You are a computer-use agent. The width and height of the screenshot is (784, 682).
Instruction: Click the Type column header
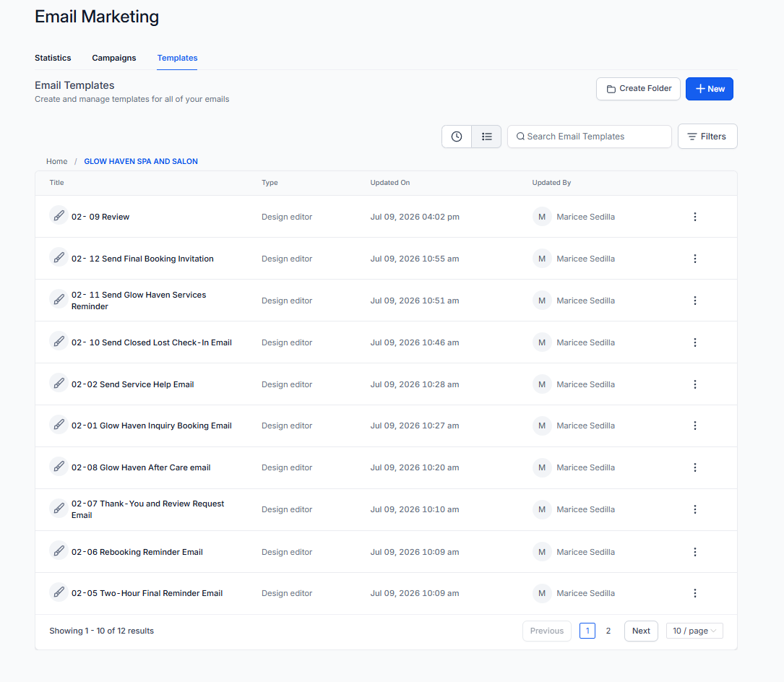pos(270,183)
